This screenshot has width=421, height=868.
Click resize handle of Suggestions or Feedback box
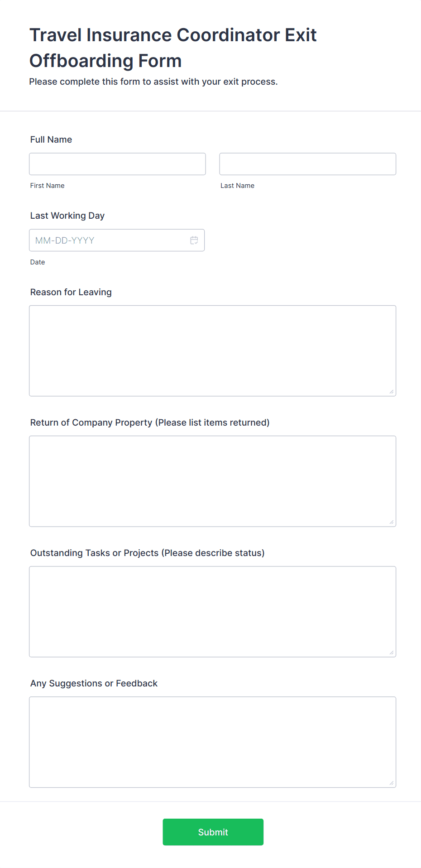[x=392, y=783]
